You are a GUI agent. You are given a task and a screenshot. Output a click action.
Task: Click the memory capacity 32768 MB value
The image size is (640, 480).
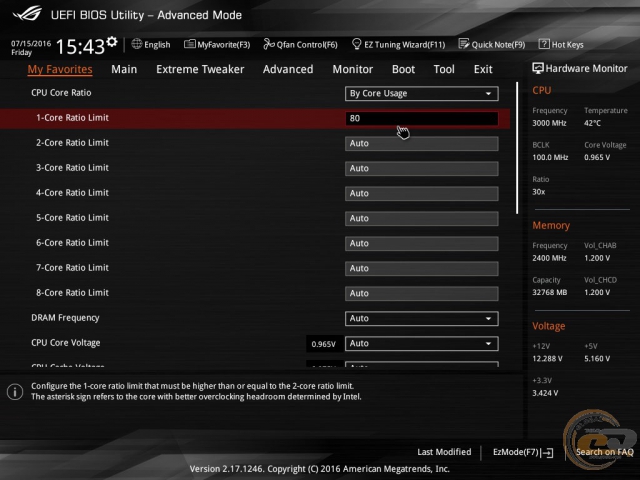[549, 292]
